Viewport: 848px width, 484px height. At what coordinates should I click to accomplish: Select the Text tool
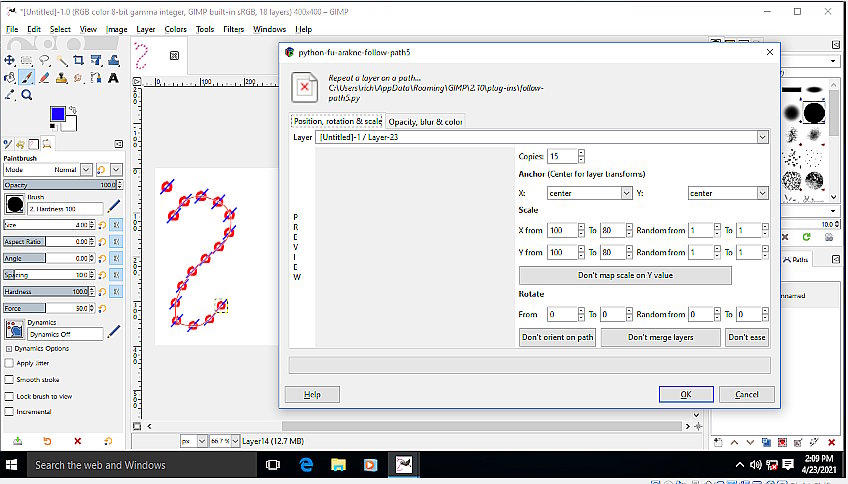[113, 78]
